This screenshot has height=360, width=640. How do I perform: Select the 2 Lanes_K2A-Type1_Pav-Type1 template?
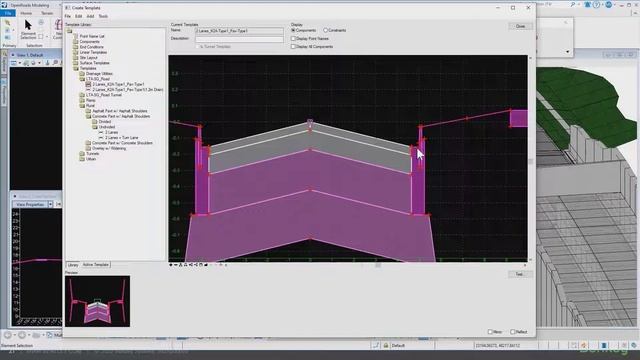[x=118, y=84]
